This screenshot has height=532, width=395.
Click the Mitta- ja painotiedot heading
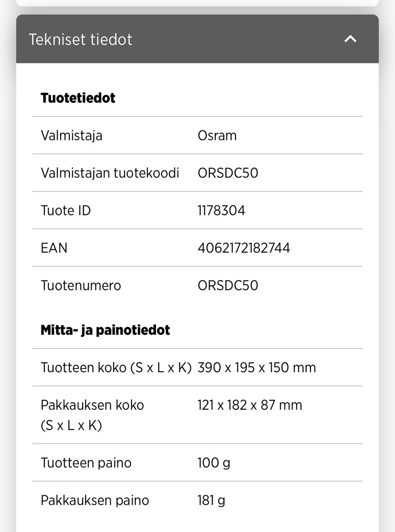105,330
